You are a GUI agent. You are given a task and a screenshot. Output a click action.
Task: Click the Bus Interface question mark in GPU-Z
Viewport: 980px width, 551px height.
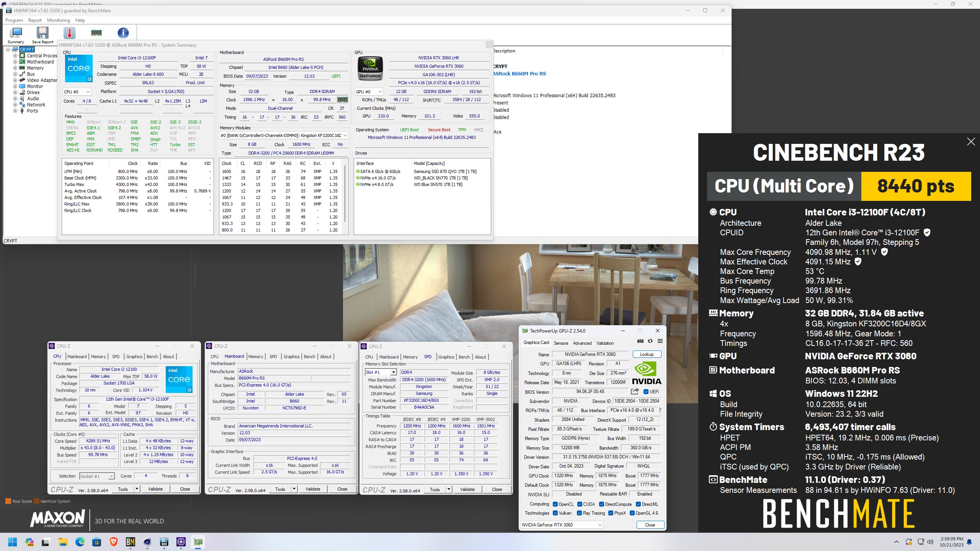click(660, 410)
